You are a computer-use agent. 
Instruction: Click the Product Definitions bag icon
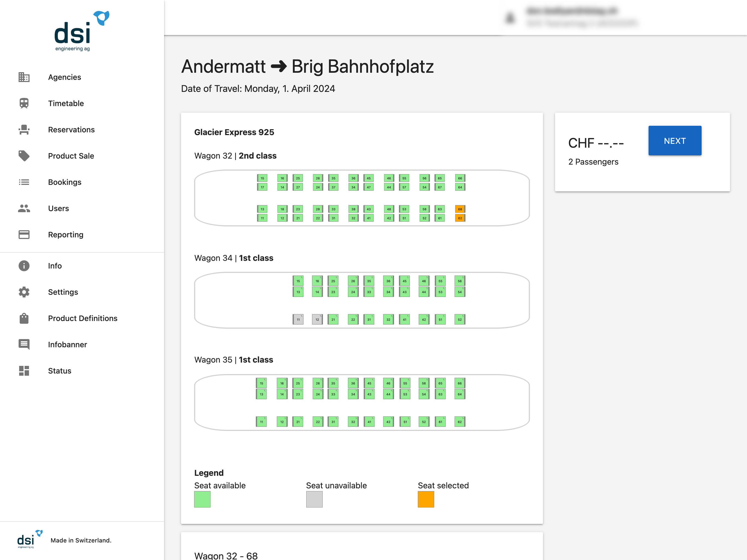[x=24, y=318]
